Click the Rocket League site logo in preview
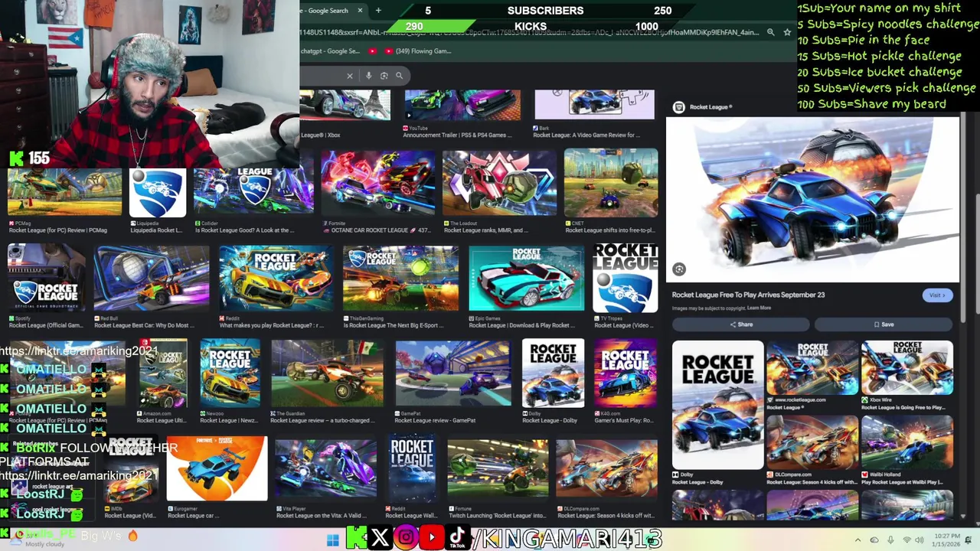This screenshot has height=551, width=980. click(x=678, y=107)
